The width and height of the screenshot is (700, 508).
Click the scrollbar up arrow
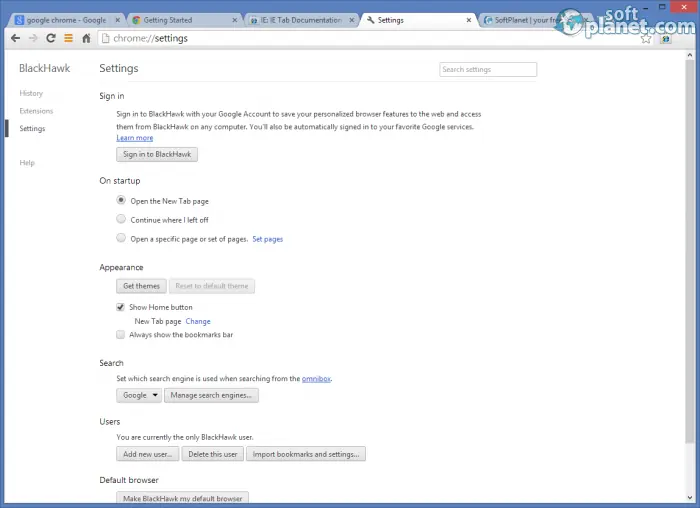click(x=690, y=55)
